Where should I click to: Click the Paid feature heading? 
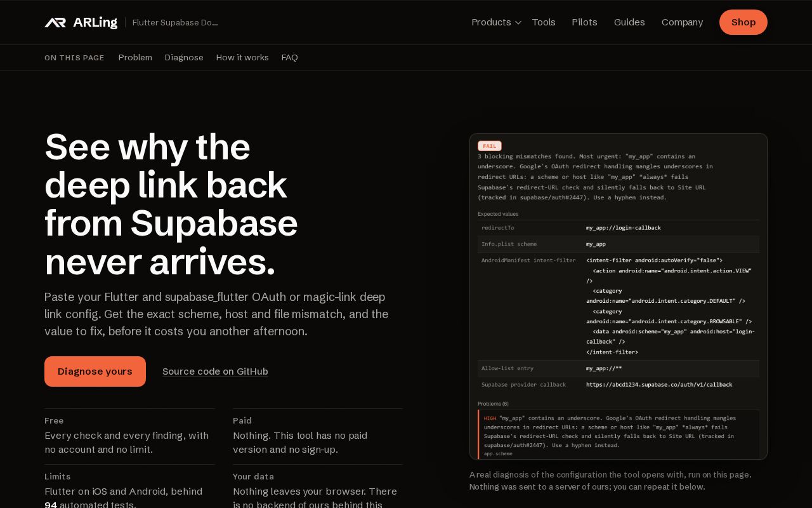pos(242,420)
